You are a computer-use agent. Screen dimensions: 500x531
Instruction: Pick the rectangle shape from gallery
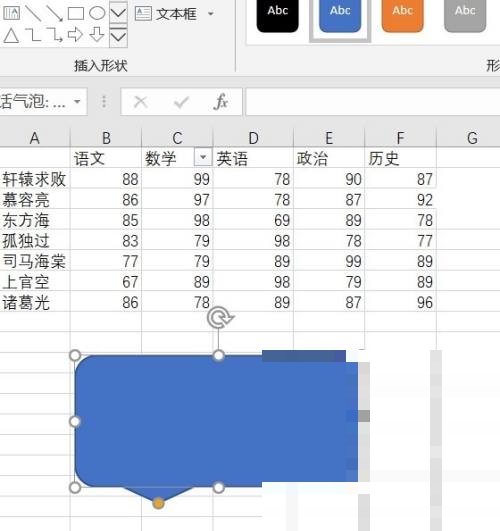76,13
